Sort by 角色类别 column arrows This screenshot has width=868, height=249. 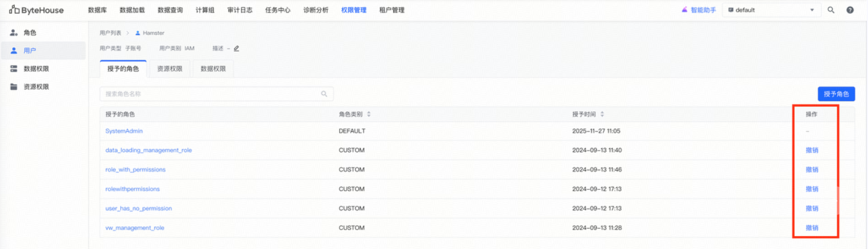click(x=369, y=114)
